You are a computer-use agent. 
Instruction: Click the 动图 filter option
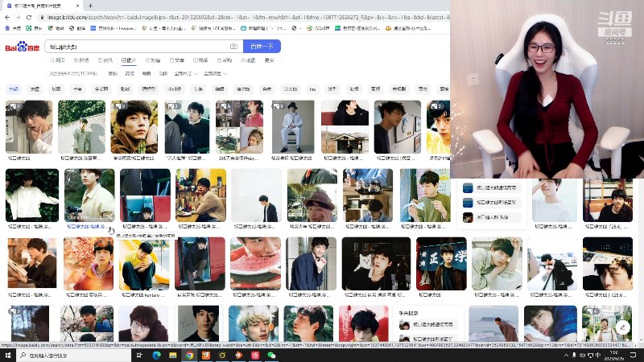163,74
